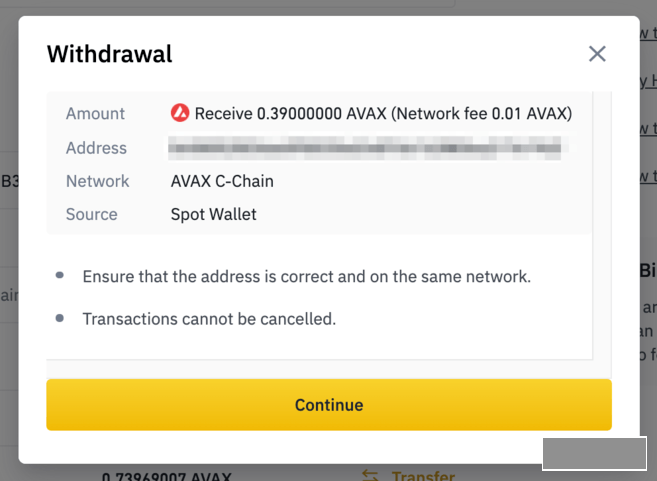Click the gray box at the bottom right
This screenshot has height=481, width=657.
point(594,453)
